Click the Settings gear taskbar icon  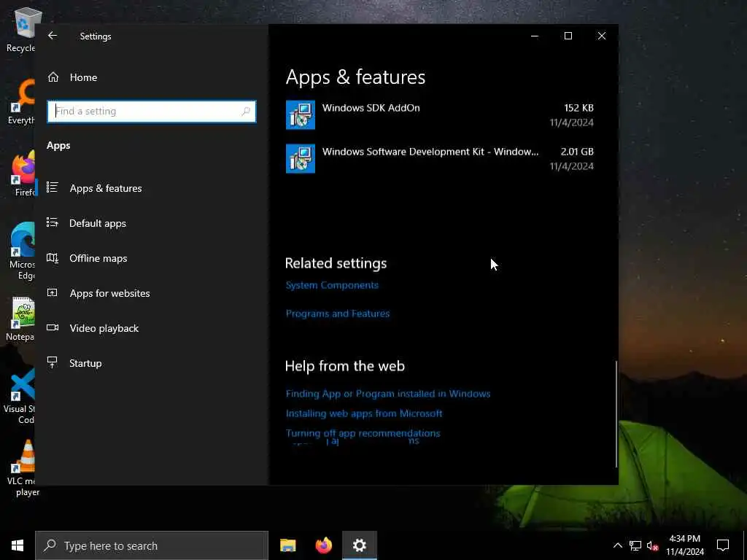[x=359, y=545]
